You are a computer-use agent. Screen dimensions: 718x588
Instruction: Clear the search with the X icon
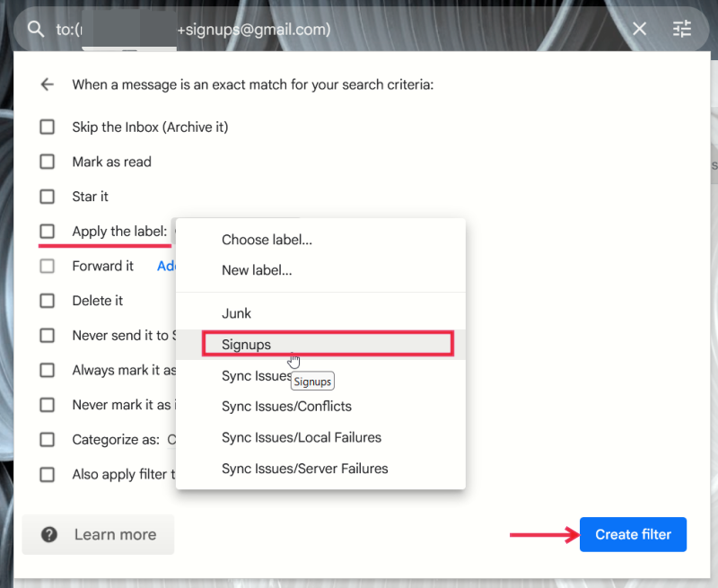pos(639,28)
